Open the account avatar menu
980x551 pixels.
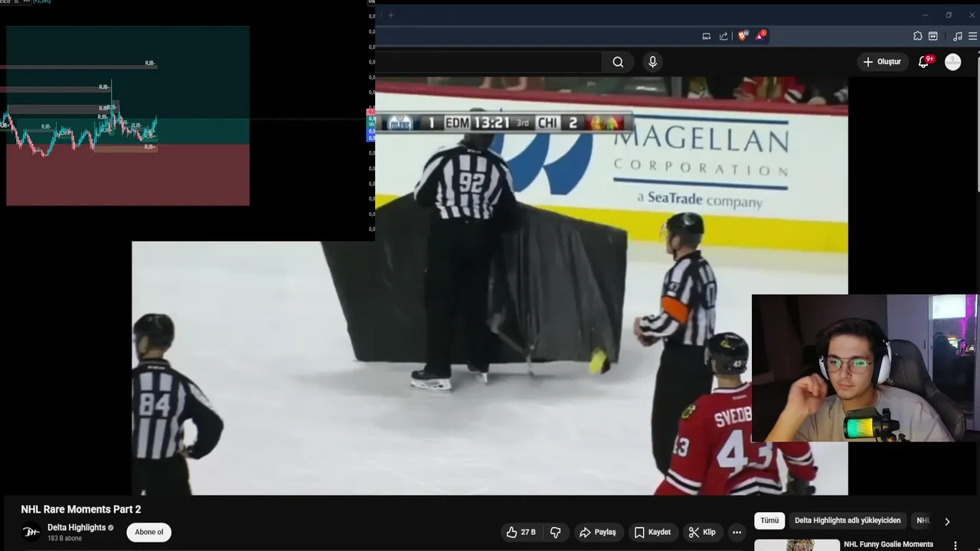click(x=952, y=62)
